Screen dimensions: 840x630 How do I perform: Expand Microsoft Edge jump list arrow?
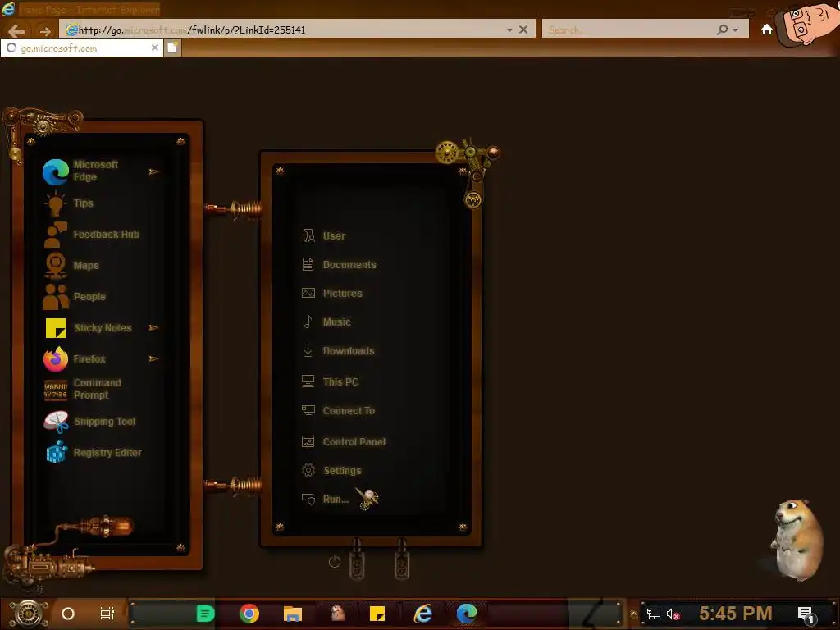[153, 172]
